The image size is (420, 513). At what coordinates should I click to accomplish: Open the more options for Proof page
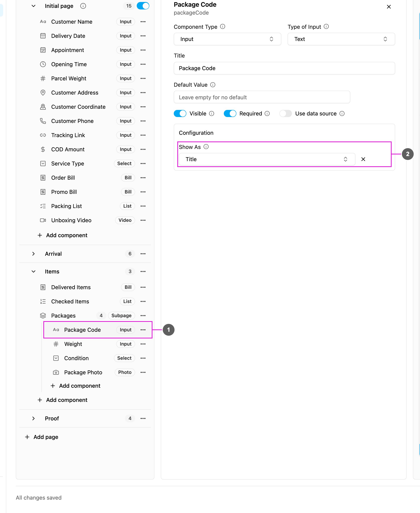coord(143,418)
